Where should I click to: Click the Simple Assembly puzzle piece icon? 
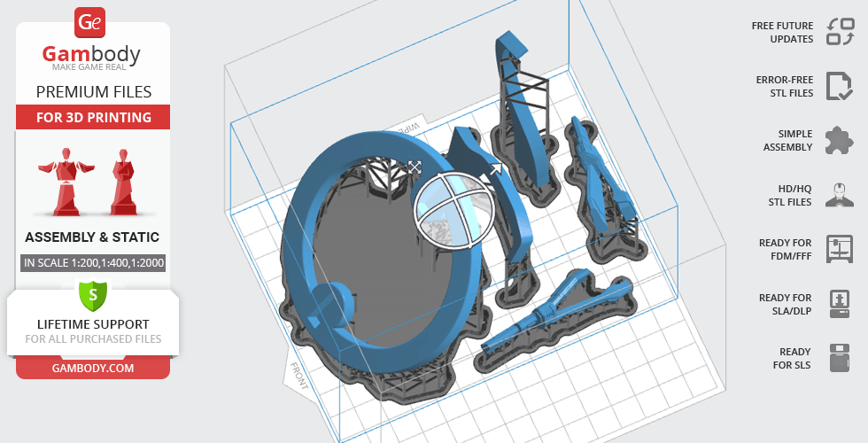pos(839,140)
